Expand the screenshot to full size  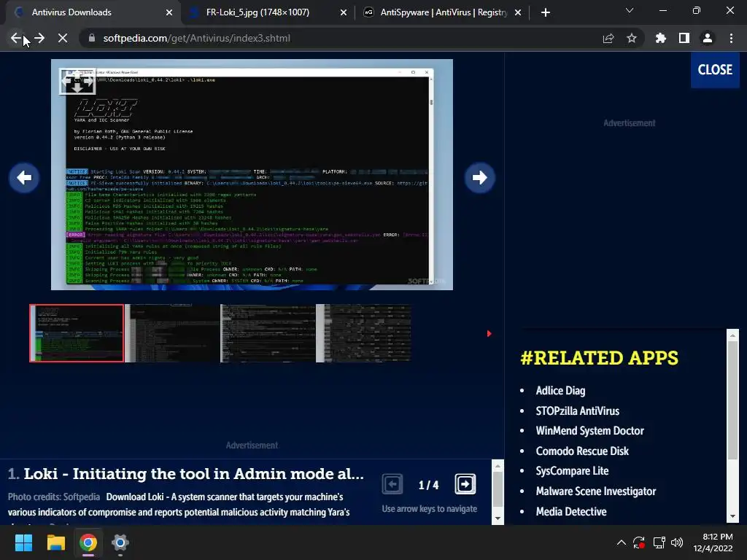click(x=77, y=82)
